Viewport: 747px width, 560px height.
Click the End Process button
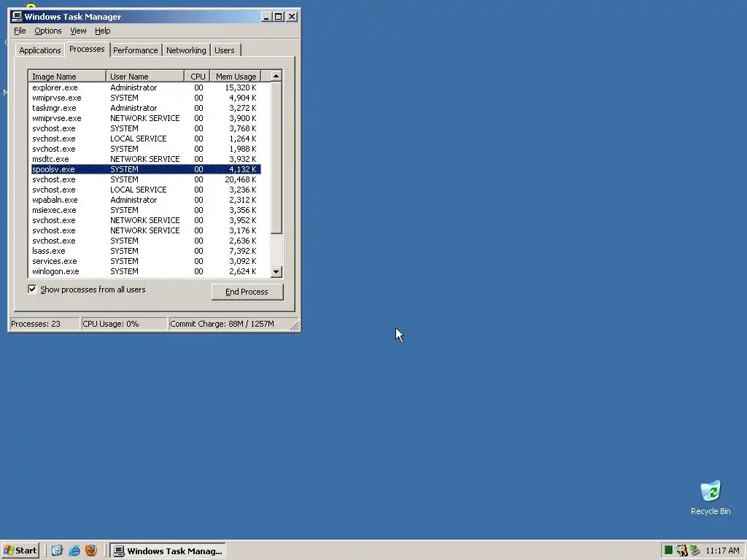tap(247, 292)
